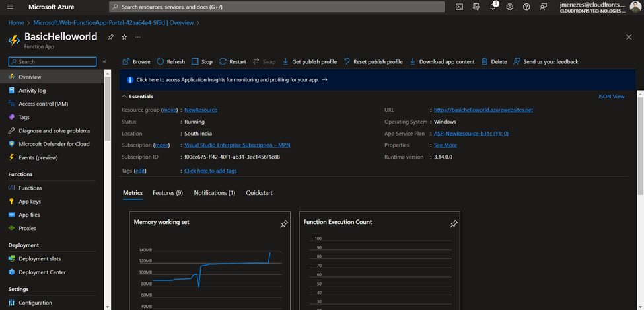Click Download app content
The image size is (644, 310).
[442, 61]
